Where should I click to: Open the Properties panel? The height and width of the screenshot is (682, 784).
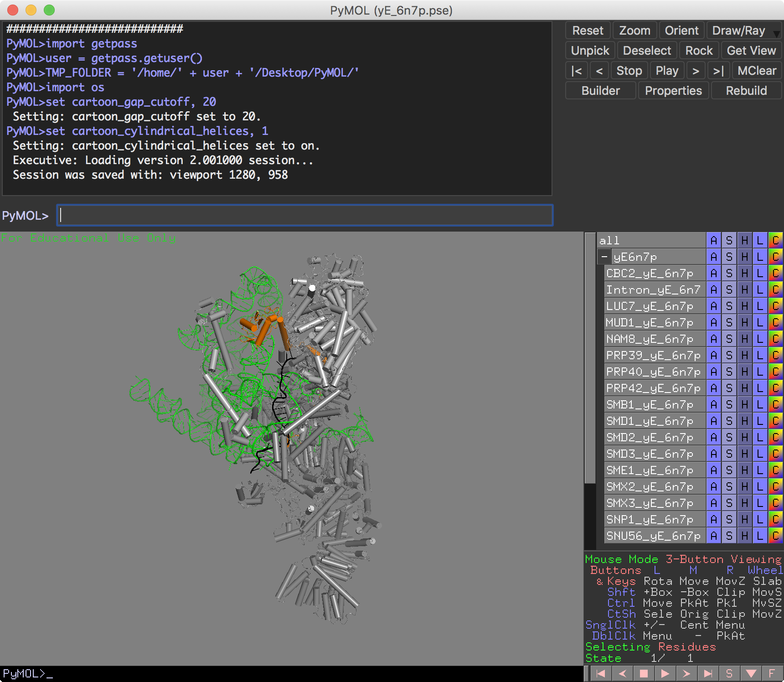(673, 91)
